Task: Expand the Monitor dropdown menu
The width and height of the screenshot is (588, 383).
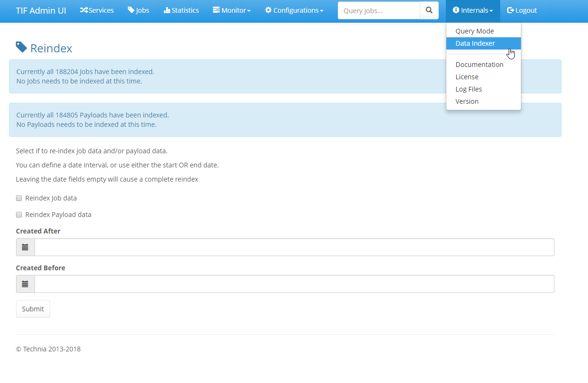Action: (231, 10)
